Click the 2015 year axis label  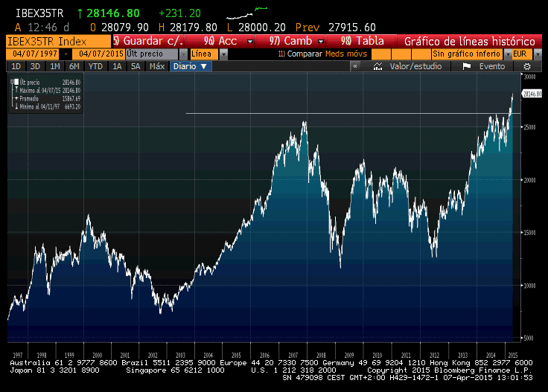click(x=513, y=355)
